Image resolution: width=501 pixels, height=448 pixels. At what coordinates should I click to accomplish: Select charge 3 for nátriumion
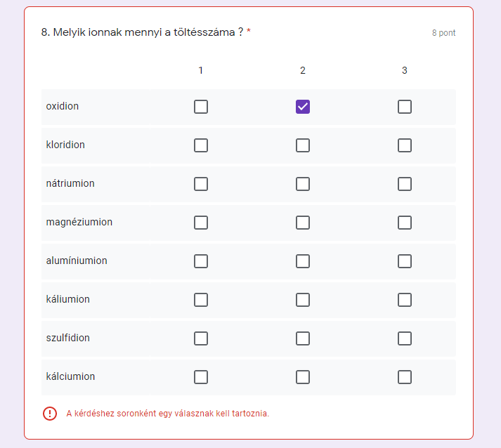(x=405, y=184)
